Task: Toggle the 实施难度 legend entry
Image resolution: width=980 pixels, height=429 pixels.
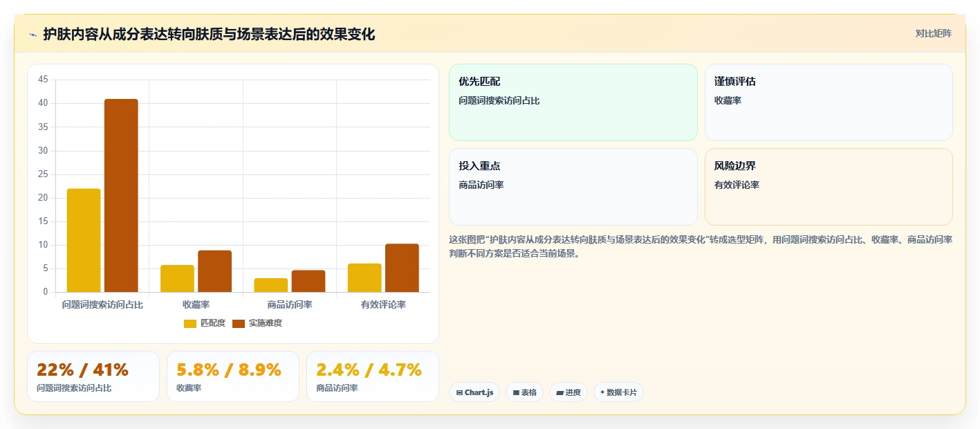Action: (257, 323)
